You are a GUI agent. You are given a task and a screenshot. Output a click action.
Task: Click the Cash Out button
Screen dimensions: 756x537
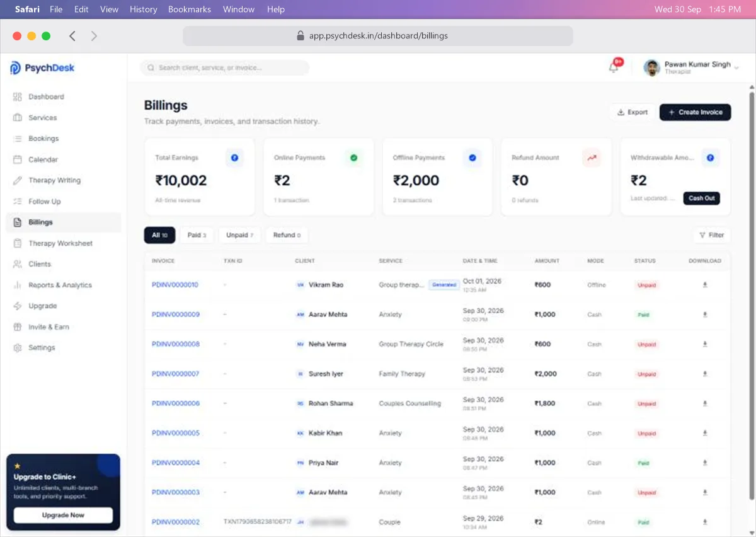(x=701, y=198)
